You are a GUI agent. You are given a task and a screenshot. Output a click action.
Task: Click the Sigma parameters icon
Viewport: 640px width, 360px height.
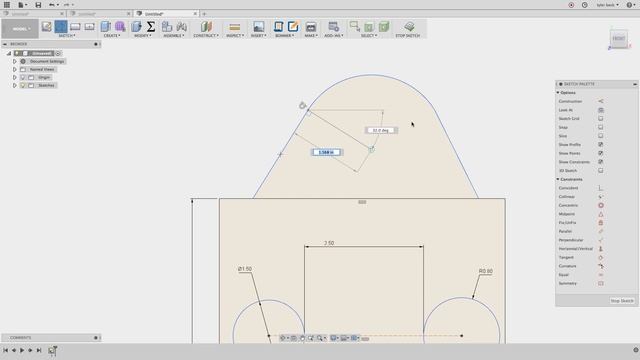[x=151, y=27]
